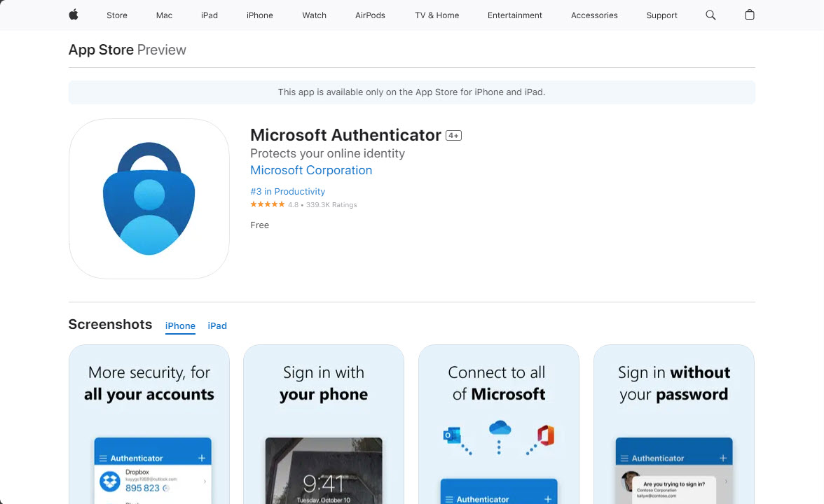824x504 pixels.
Task: Open the search magnifier icon
Action: (x=710, y=15)
